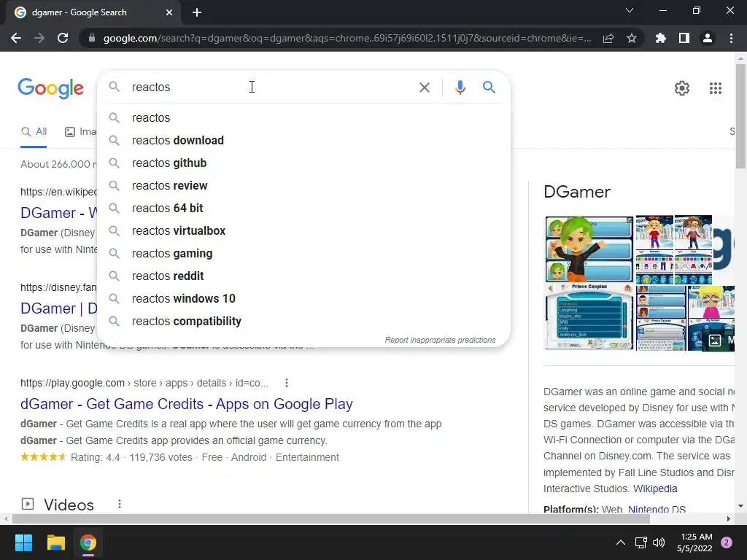Choose suggestion 'reactos windows 10'
The width and height of the screenshot is (747, 560).
coord(304,298)
